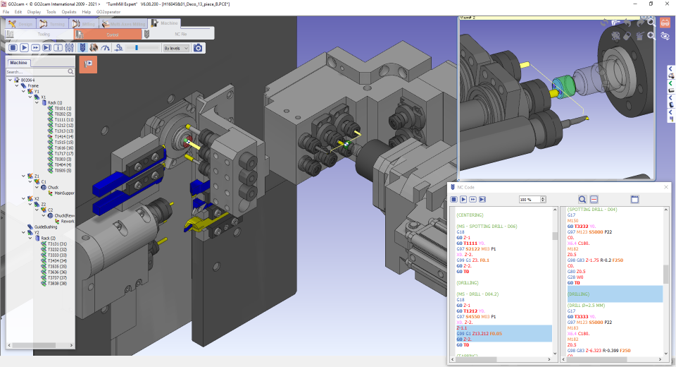Collapse the Y1 node in machine tree
This screenshot has width=676, height=367.
pyautogui.click(x=24, y=91)
